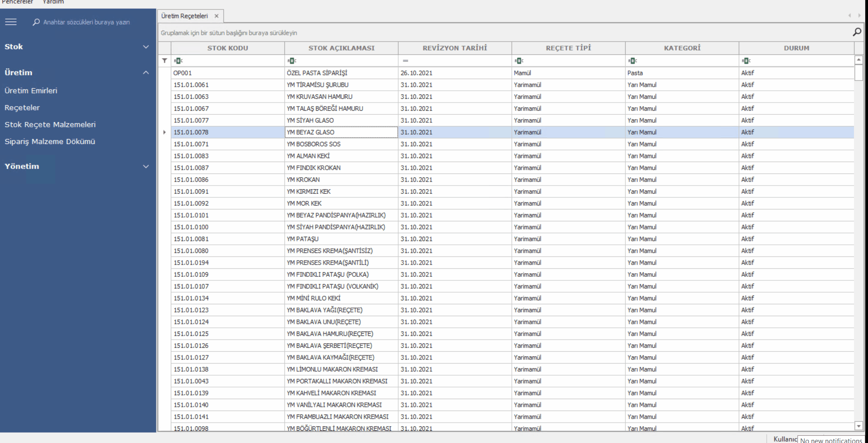Click filter operator icon under STOK AÇIKLAMASI
868x443 pixels.
[x=292, y=61]
